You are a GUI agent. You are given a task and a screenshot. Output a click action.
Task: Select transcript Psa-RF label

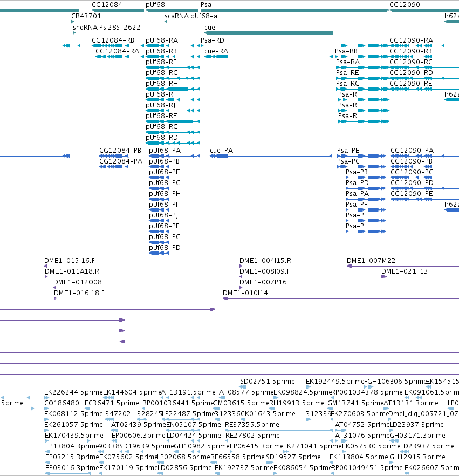[349, 94]
